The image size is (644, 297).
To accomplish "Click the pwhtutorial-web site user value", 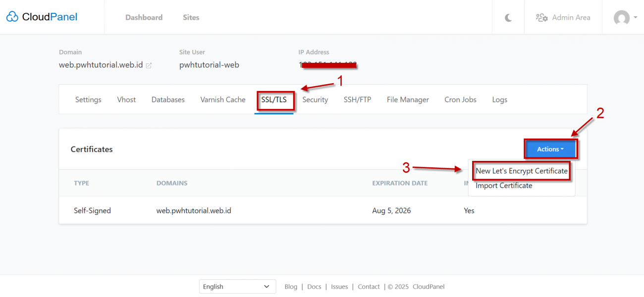I will tap(209, 65).
